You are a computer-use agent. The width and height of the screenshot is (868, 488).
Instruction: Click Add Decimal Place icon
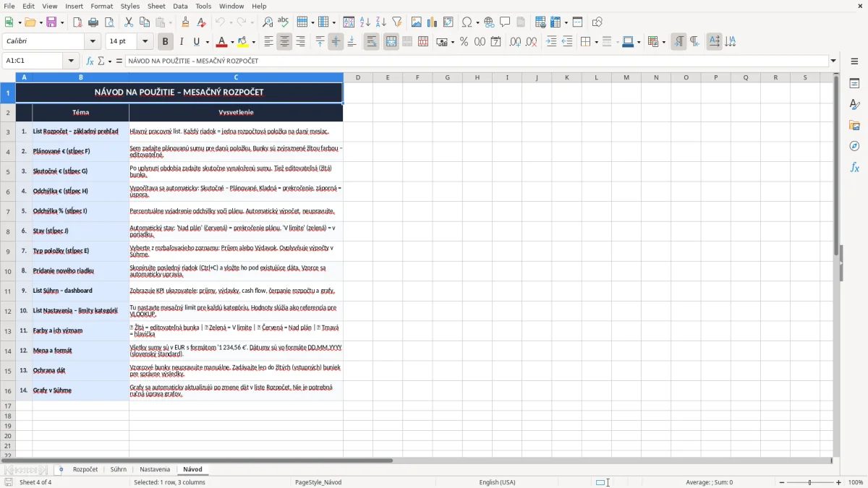[x=516, y=42]
